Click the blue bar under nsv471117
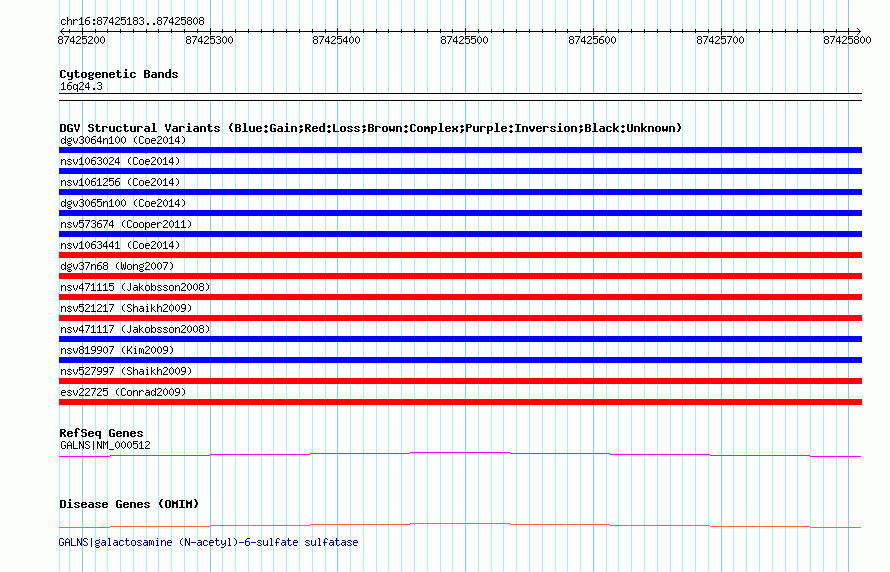This screenshot has width=890, height=572. pos(460,339)
